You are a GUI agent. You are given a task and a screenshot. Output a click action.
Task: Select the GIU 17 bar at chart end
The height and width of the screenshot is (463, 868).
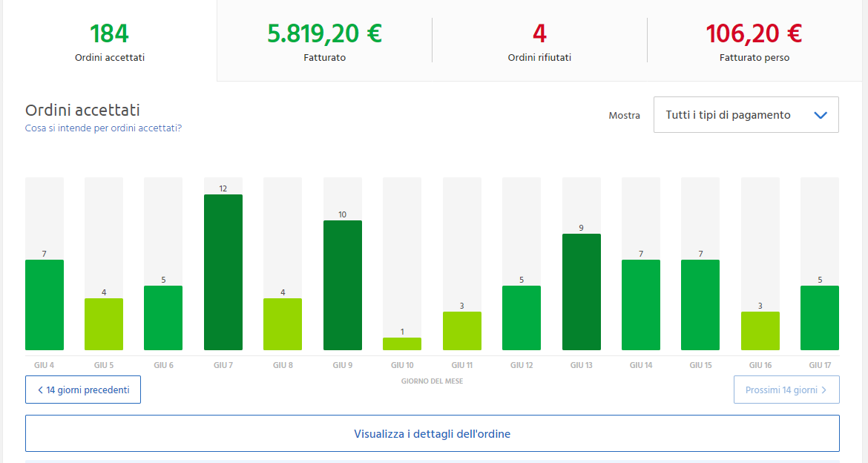click(x=819, y=318)
